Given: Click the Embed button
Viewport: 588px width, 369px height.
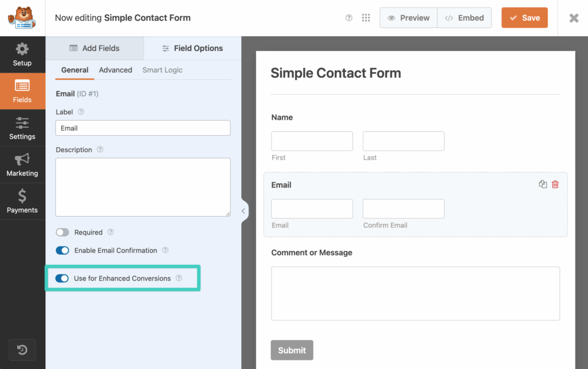Looking at the screenshot, I should point(464,18).
